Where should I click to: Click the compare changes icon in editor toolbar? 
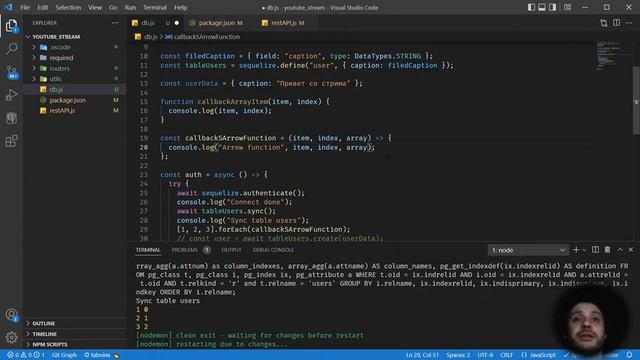point(604,23)
